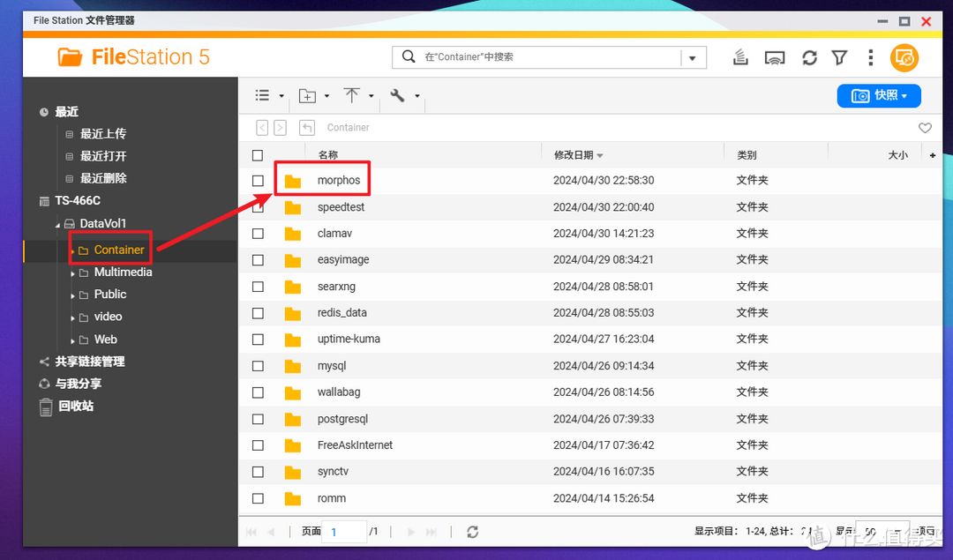Image resolution: width=953 pixels, height=560 pixels.
Task: Expand the video folder tree arrow
Action: click(x=73, y=318)
